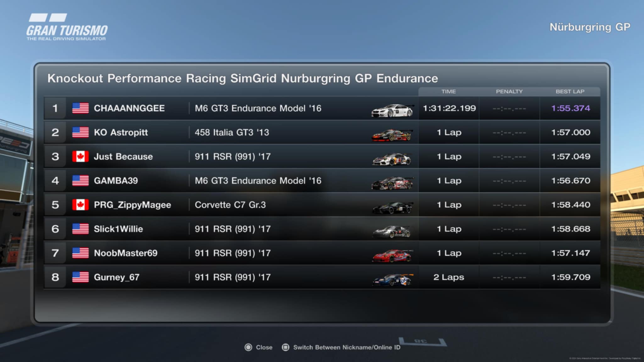Image resolution: width=644 pixels, height=362 pixels.
Task: Click KO Astropitt's 458 Italia car thumbnail
Action: coord(392,135)
